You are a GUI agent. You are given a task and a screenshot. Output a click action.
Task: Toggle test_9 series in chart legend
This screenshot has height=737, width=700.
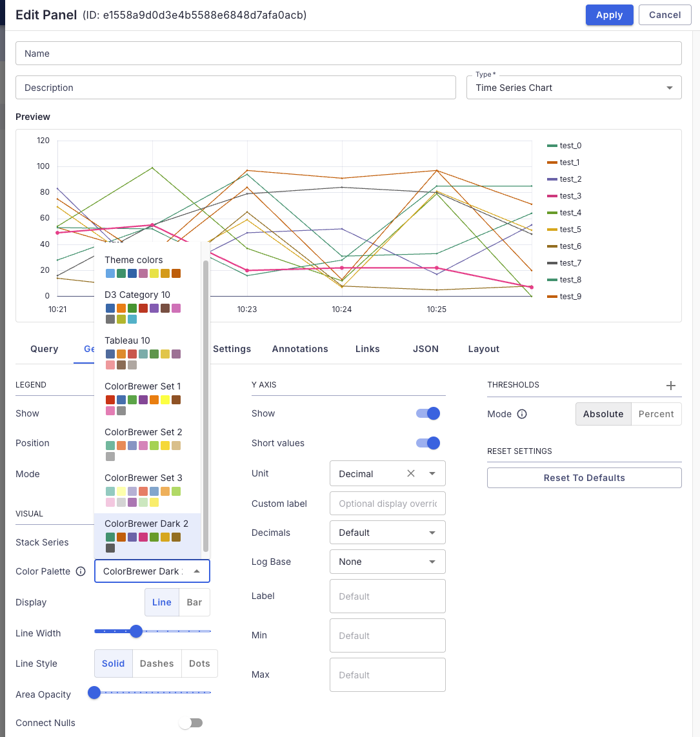pos(565,297)
